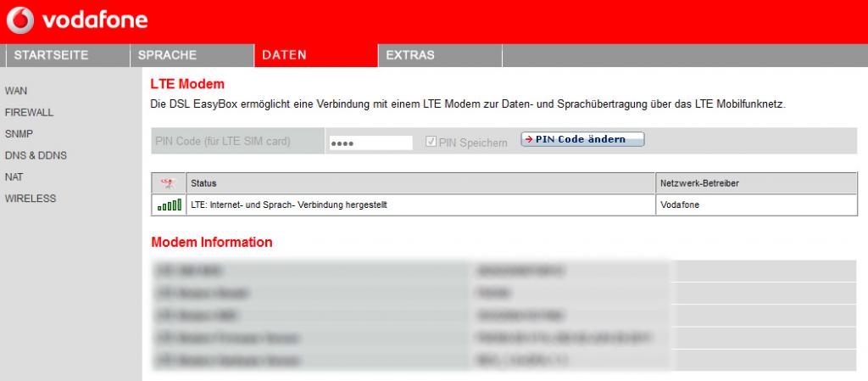
Task: Click the vodafone wordmark text
Action: [x=95, y=20]
